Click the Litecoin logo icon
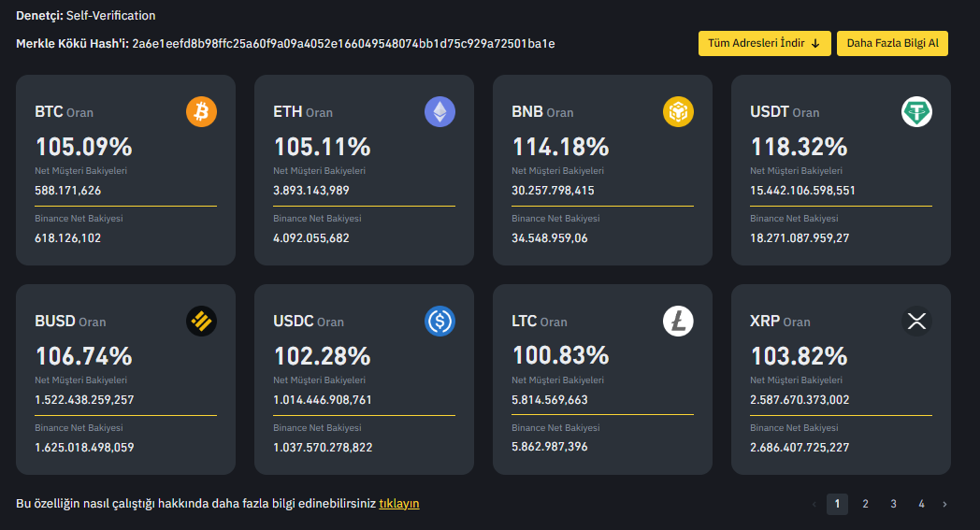 (x=678, y=322)
